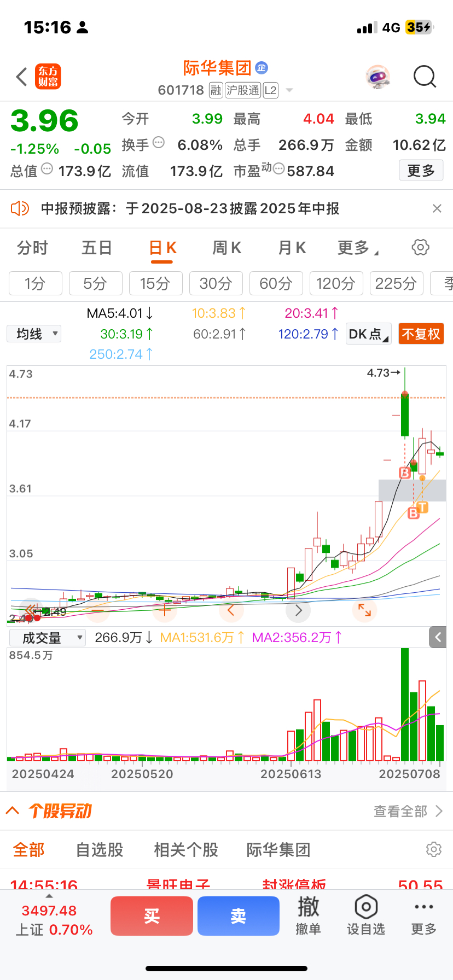Screen dimensions: 453x980
Task: Expand chart to fullscreen with arrows icon
Action: click(x=364, y=610)
